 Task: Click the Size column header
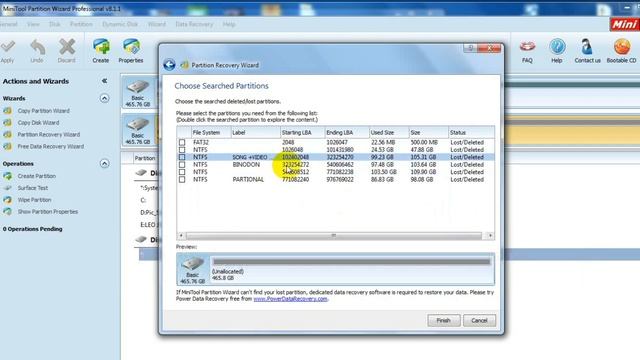(x=429, y=133)
